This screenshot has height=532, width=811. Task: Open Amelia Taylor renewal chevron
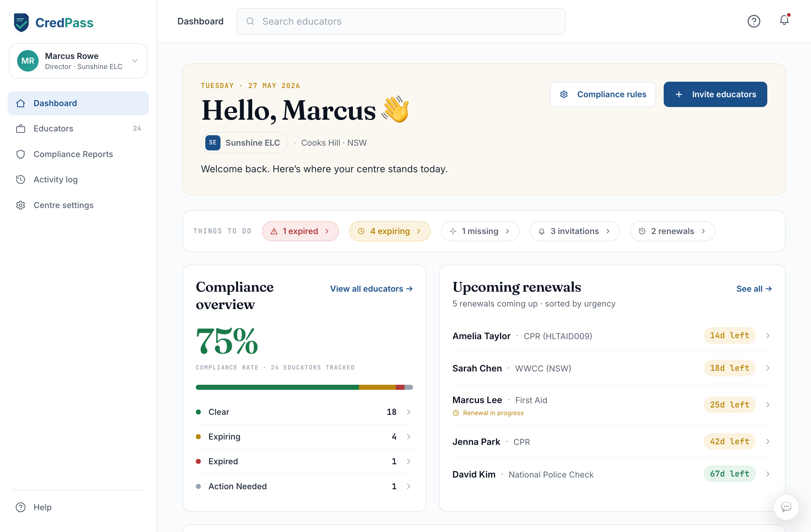[x=767, y=335]
